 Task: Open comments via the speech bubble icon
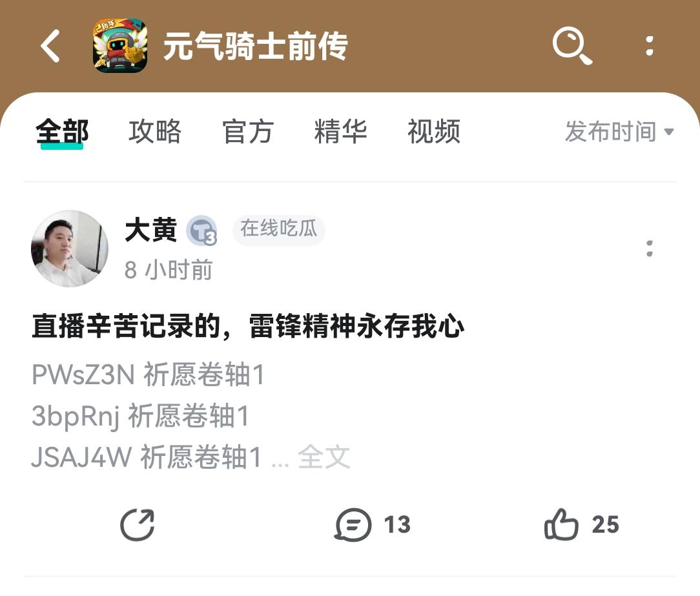point(353,524)
